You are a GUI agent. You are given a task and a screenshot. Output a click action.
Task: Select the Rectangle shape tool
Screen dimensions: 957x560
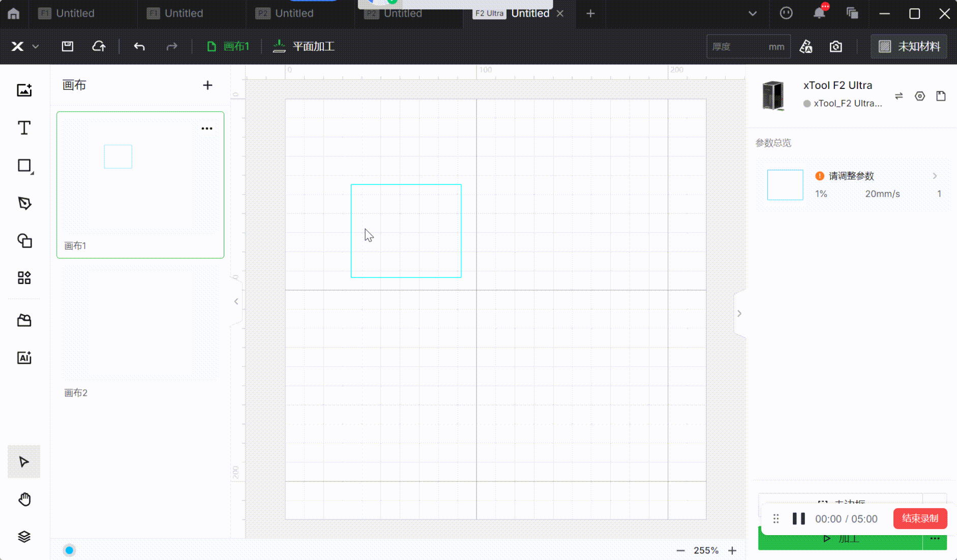click(x=24, y=166)
